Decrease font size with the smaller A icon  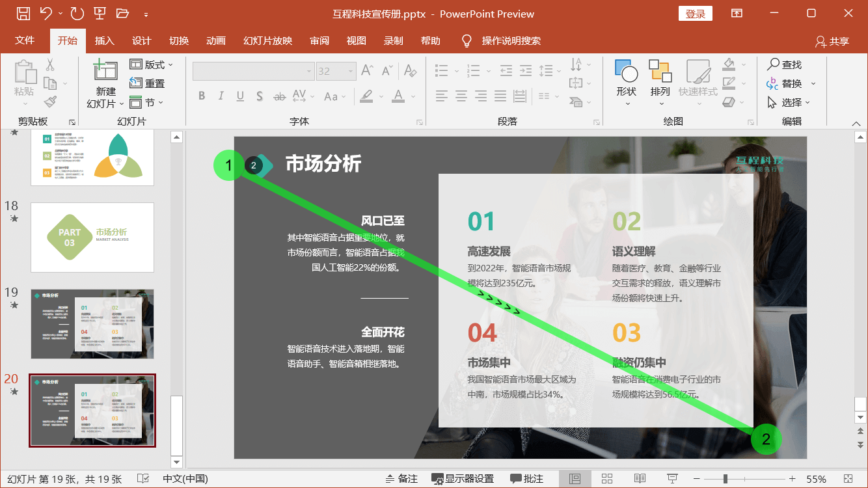tap(387, 70)
